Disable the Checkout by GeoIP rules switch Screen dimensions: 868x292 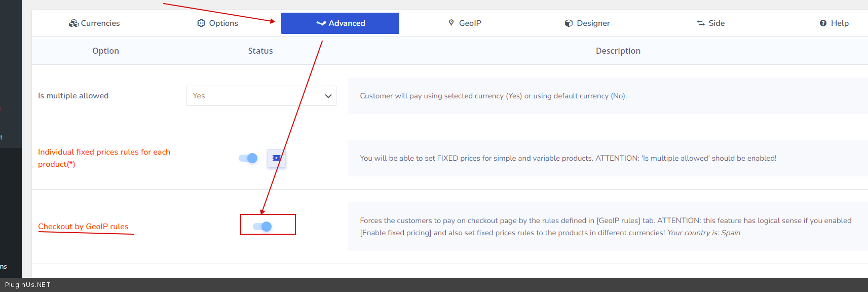pos(262,226)
